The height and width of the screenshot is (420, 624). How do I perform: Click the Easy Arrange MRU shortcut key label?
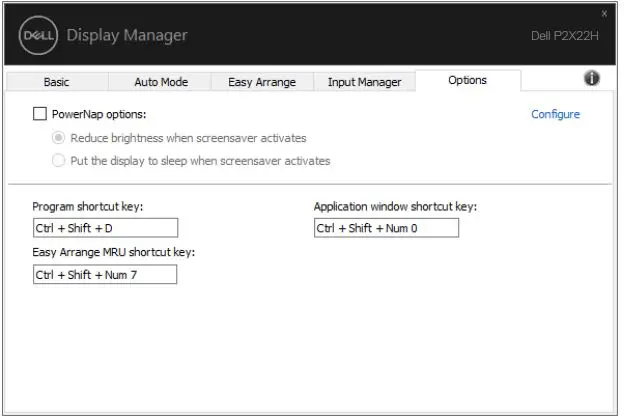[113, 252]
